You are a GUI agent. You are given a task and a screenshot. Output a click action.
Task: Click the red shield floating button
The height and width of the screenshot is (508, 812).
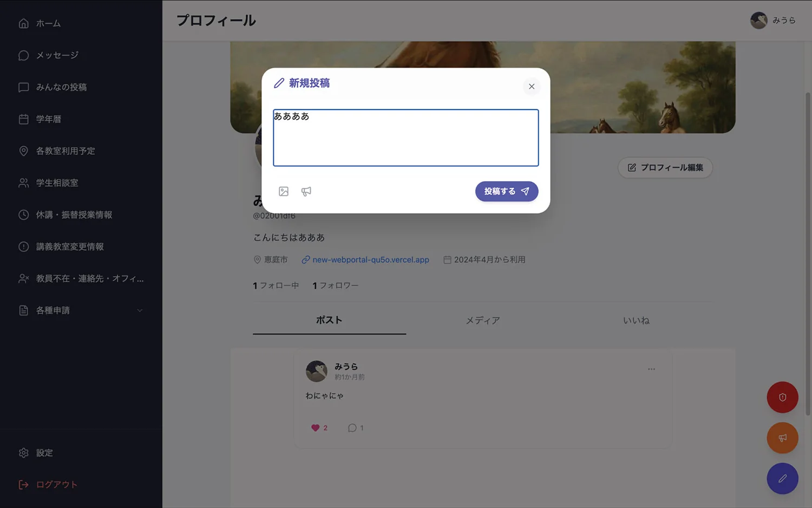tap(782, 398)
